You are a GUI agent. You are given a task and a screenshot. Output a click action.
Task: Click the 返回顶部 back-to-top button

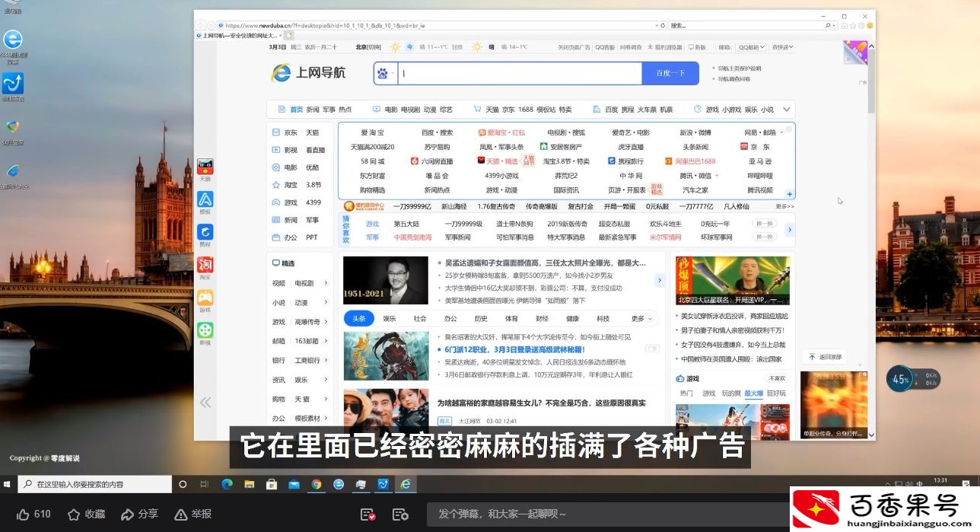click(x=825, y=356)
